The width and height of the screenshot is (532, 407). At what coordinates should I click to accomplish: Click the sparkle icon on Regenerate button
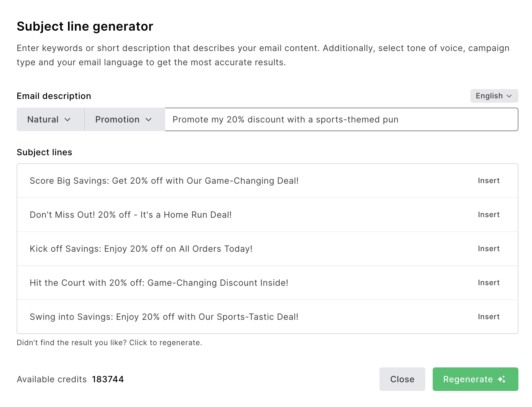coord(502,379)
